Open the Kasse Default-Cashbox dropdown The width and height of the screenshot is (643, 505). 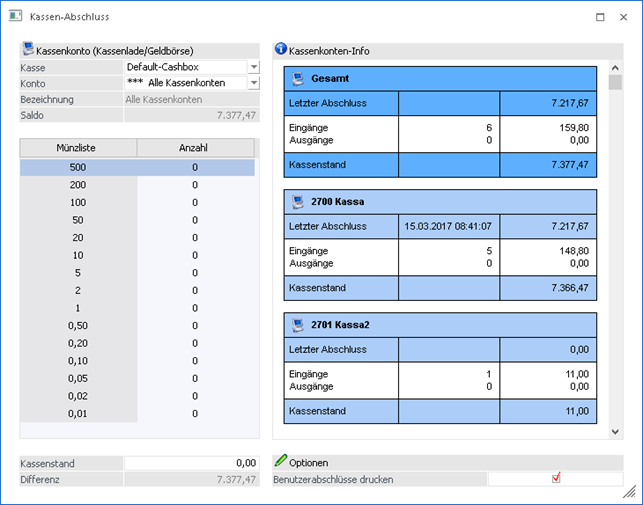click(253, 67)
